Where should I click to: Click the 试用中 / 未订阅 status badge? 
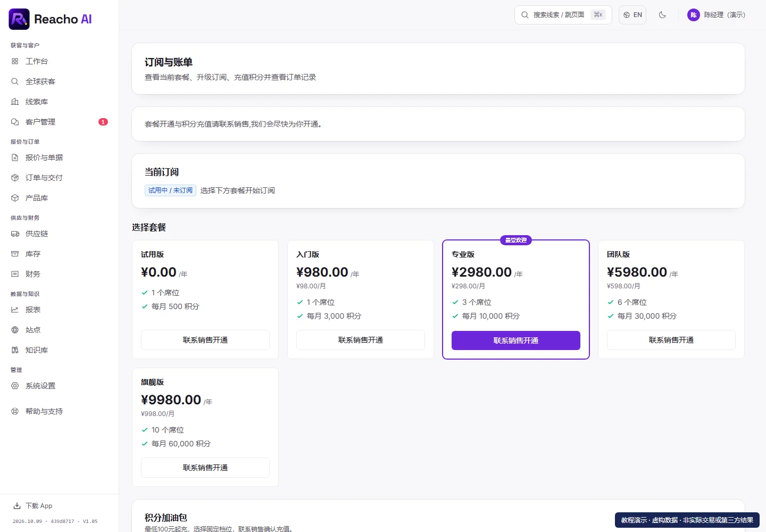(170, 190)
